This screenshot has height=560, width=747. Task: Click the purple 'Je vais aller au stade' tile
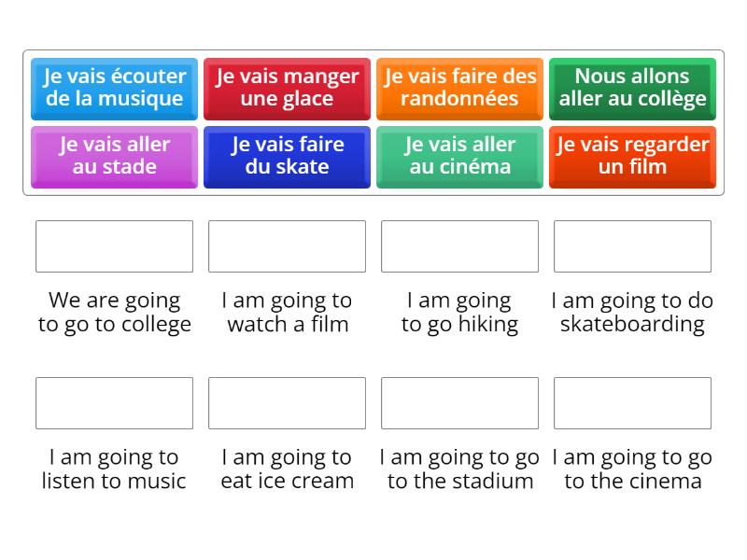pyautogui.click(x=114, y=156)
